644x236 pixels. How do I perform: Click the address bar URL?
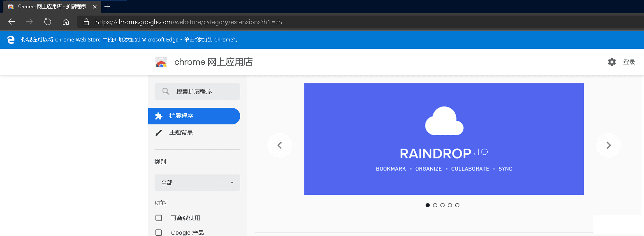point(188,22)
